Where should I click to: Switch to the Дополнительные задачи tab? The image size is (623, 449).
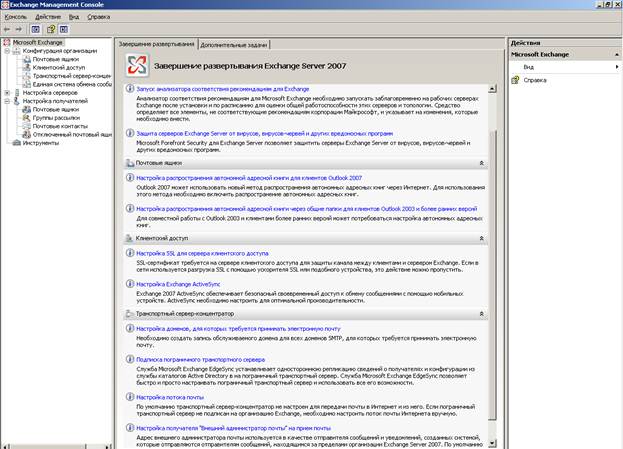tap(234, 45)
